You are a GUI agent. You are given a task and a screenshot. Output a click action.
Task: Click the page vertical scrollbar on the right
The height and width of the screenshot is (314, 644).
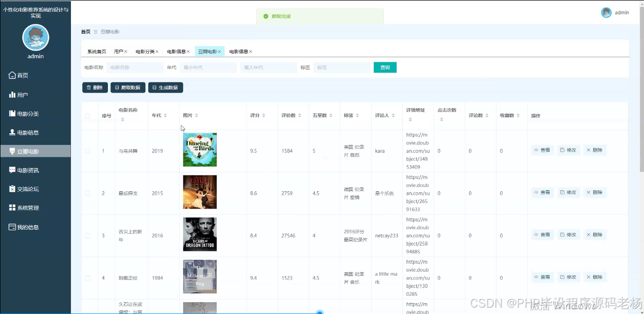[642, 89]
